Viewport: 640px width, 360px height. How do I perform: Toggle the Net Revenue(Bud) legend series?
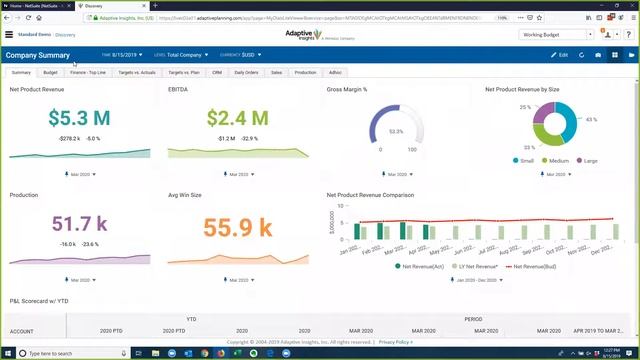coord(531,267)
